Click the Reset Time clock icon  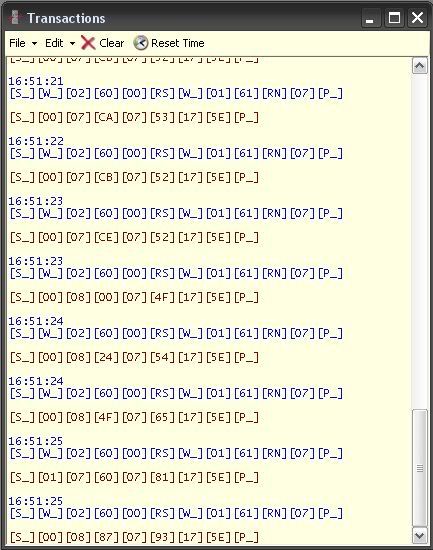point(141,43)
